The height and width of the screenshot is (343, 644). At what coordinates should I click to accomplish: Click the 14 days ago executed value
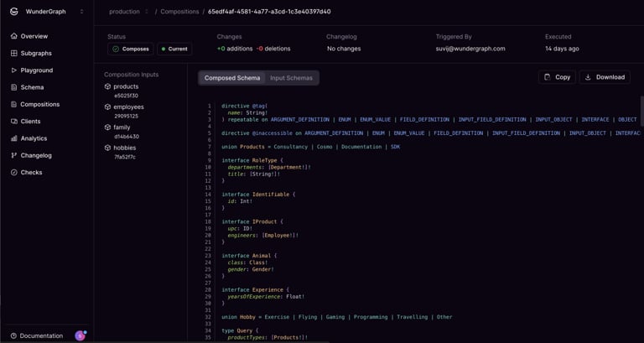point(562,49)
